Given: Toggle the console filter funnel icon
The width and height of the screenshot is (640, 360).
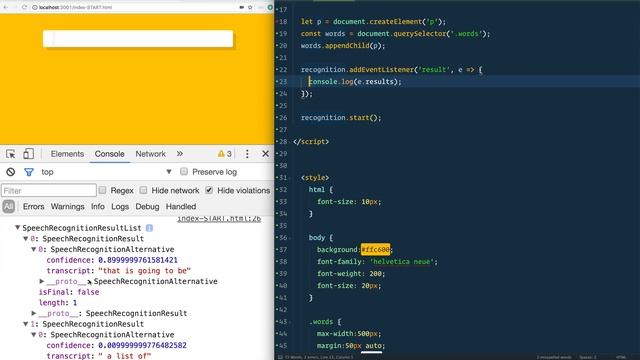Looking at the screenshot, I should (x=29, y=172).
